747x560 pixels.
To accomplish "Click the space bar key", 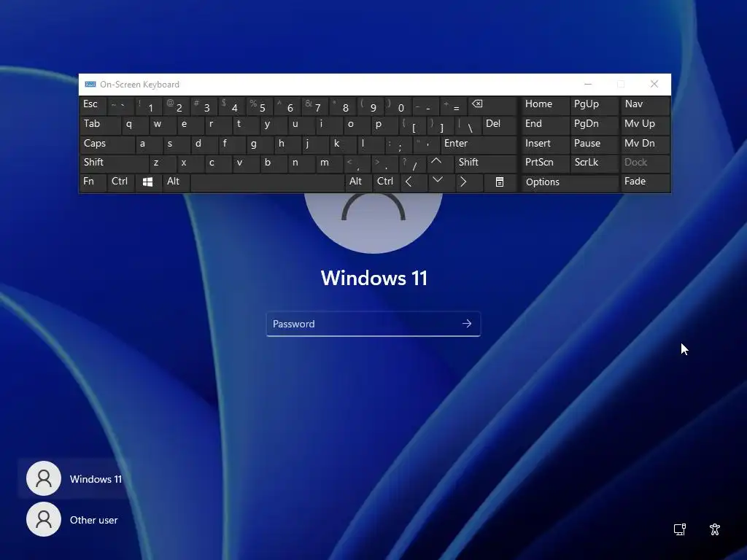I will 267,182.
